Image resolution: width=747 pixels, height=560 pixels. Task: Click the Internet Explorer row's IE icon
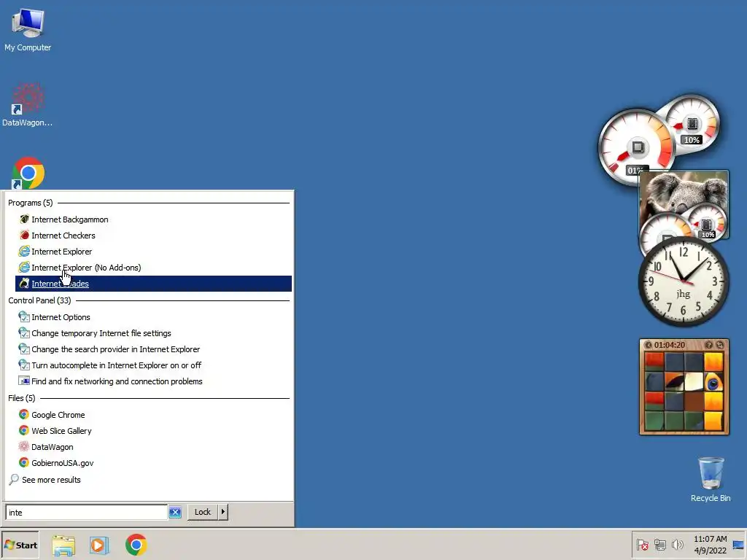click(24, 252)
